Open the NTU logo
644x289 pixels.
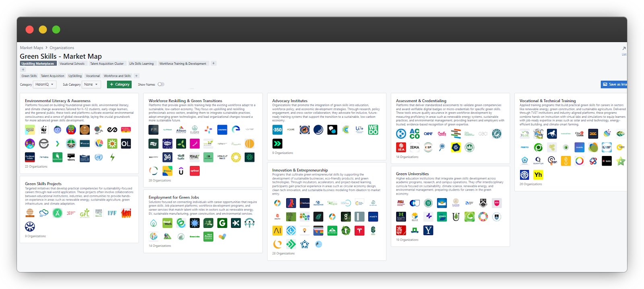[x=497, y=203]
